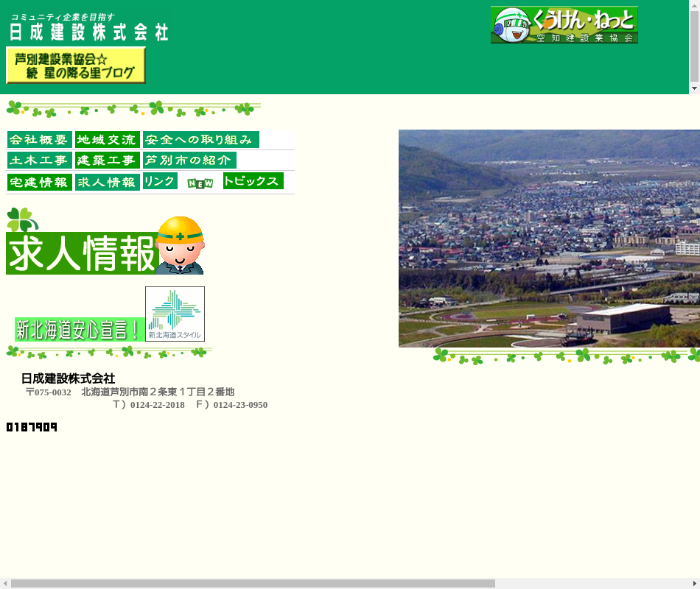
Task: Click the Ashibetsu city aerial photo
Action: [x=549, y=239]
